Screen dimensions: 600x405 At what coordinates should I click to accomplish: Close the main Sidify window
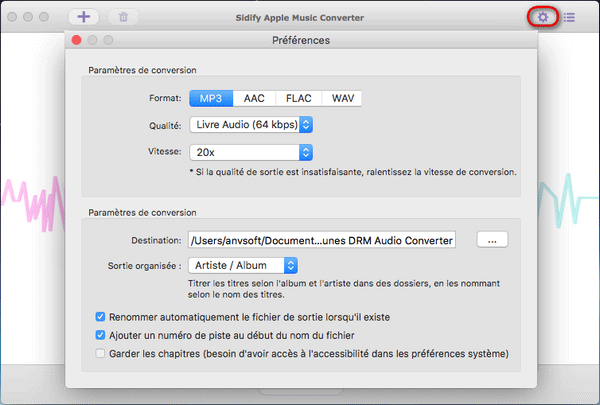(11, 18)
